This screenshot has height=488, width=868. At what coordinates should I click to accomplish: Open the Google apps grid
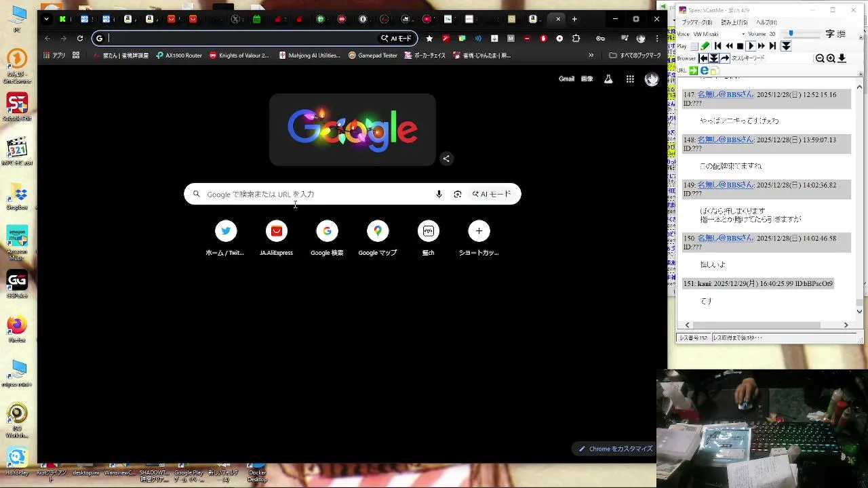pos(630,79)
